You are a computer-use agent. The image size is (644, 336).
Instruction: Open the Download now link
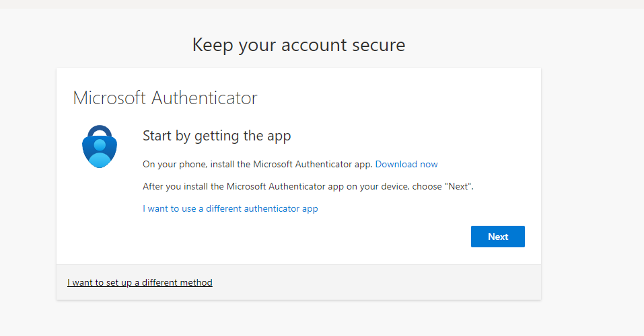click(406, 164)
